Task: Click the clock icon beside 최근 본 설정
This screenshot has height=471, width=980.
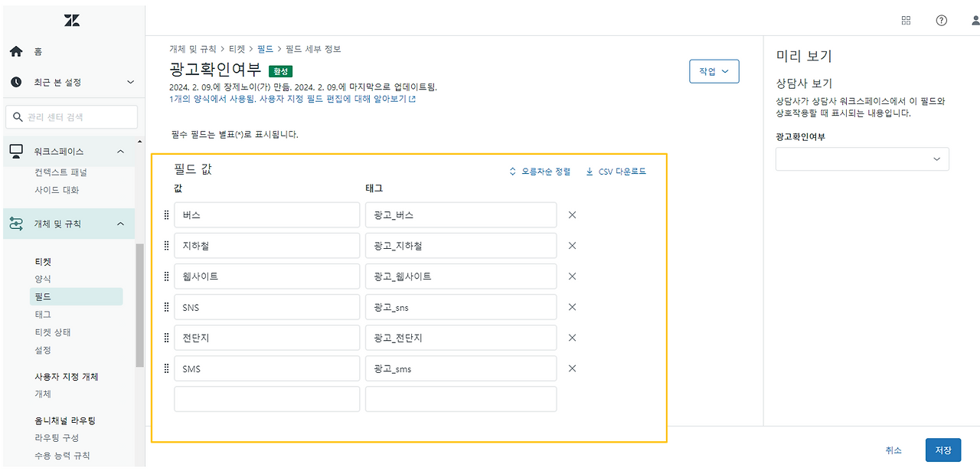Action: 14,81
